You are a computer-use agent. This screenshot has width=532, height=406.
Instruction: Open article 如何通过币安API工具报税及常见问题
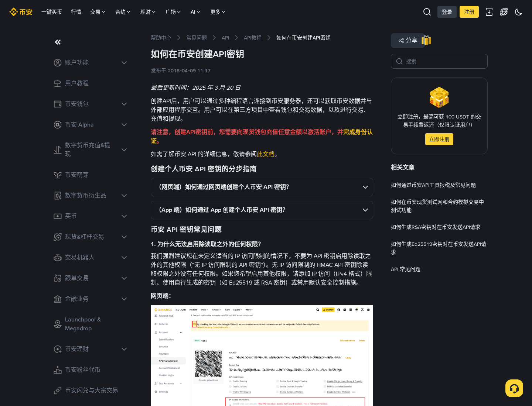coord(433,185)
